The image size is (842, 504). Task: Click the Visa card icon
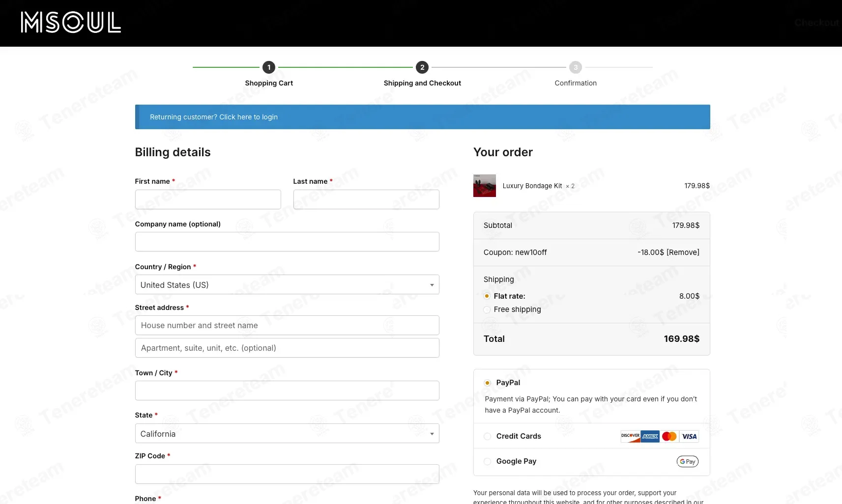[x=689, y=436]
